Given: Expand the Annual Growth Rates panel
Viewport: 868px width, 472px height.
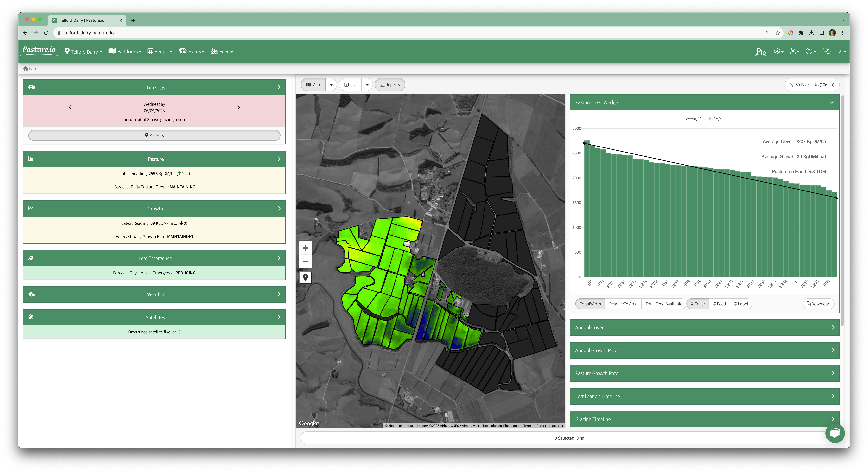Looking at the screenshot, I should click(x=705, y=350).
